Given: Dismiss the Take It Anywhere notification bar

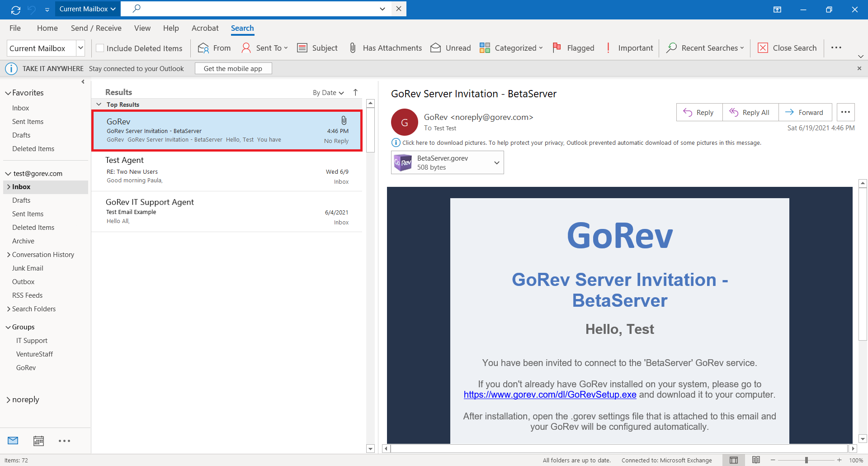Looking at the screenshot, I should [859, 68].
